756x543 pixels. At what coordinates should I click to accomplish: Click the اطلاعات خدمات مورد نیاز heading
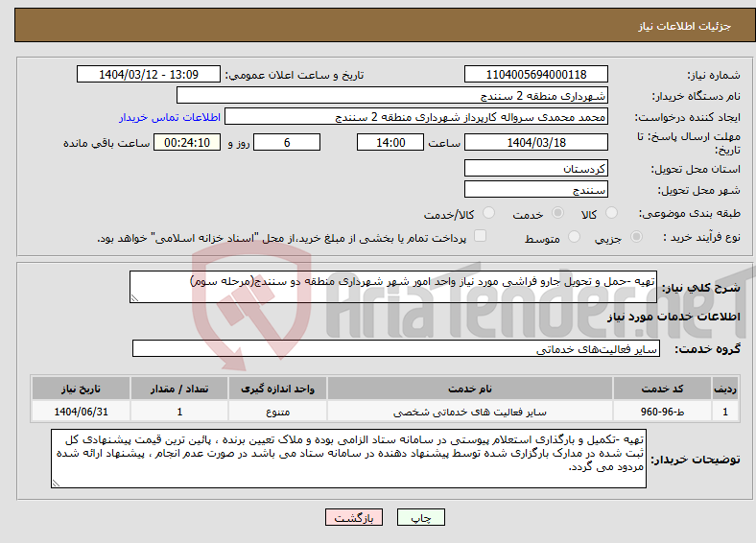coord(673,317)
